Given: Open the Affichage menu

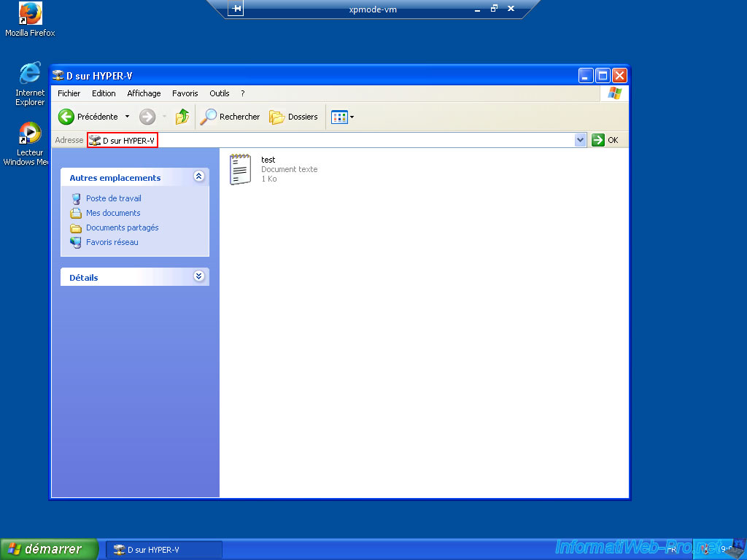Looking at the screenshot, I should pos(144,93).
